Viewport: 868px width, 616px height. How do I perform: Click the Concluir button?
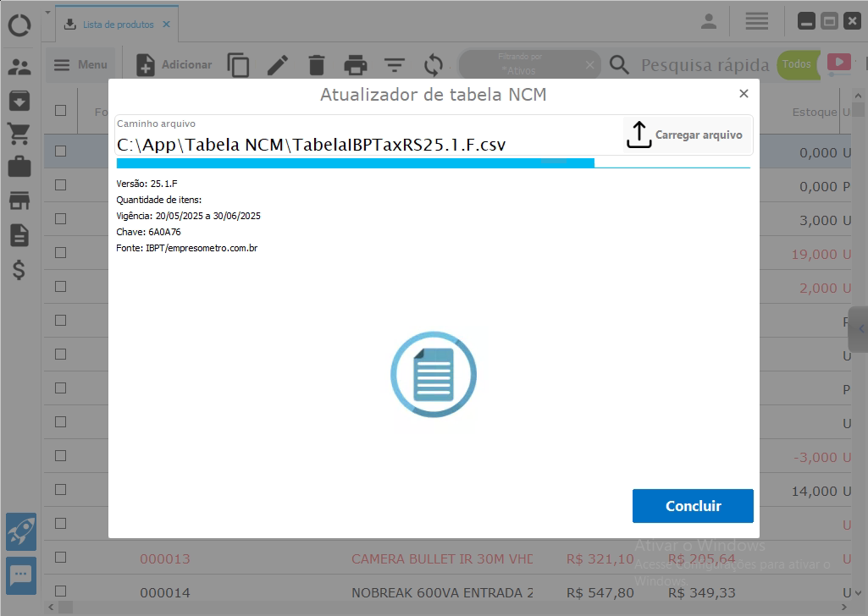pos(693,506)
